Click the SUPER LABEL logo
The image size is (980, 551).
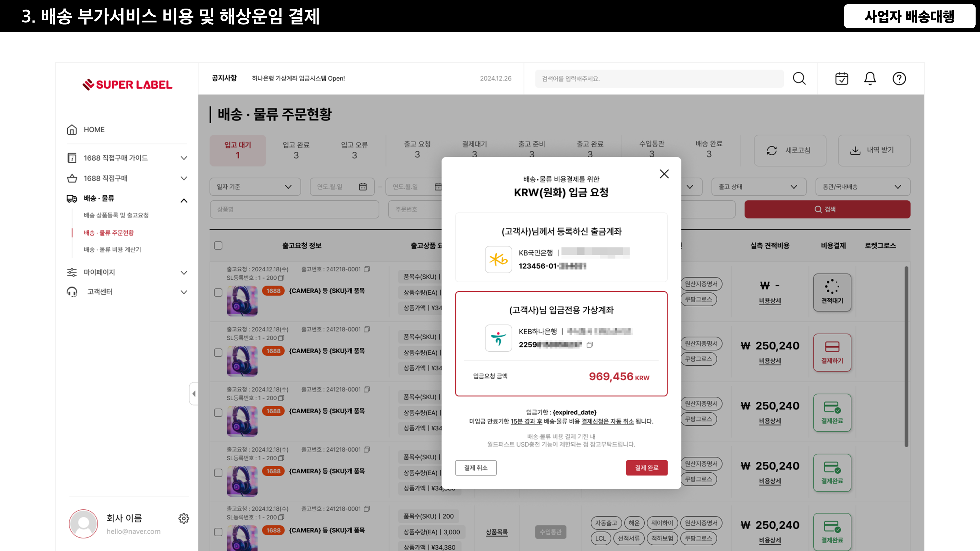(127, 84)
